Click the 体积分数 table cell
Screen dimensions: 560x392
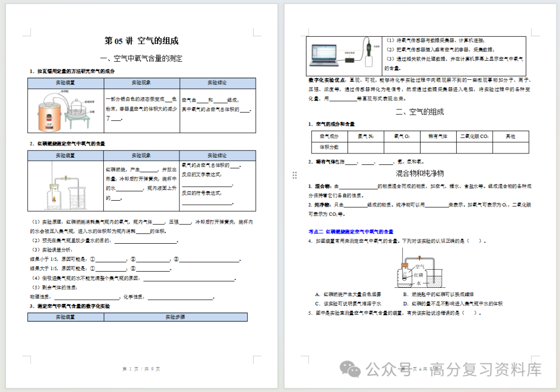(x=329, y=147)
